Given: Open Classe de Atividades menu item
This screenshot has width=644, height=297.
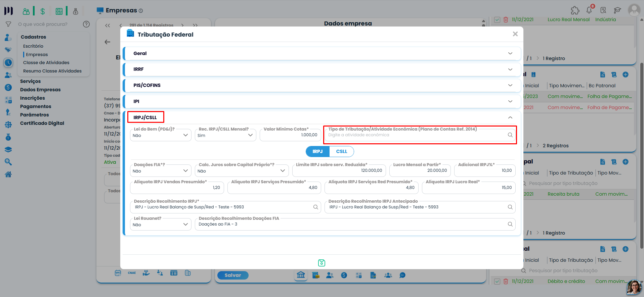Looking at the screenshot, I should point(46,63).
